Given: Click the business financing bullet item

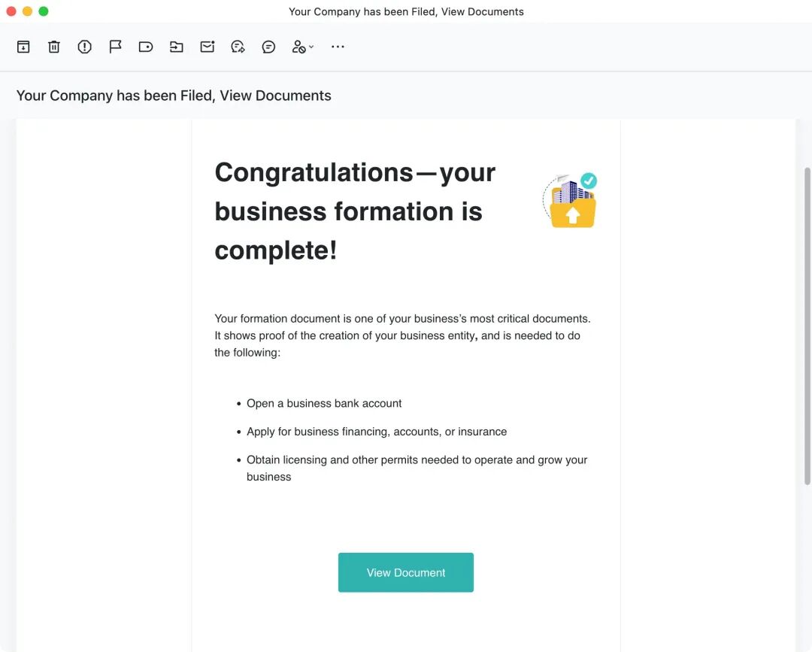Looking at the screenshot, I should point(377,432).
